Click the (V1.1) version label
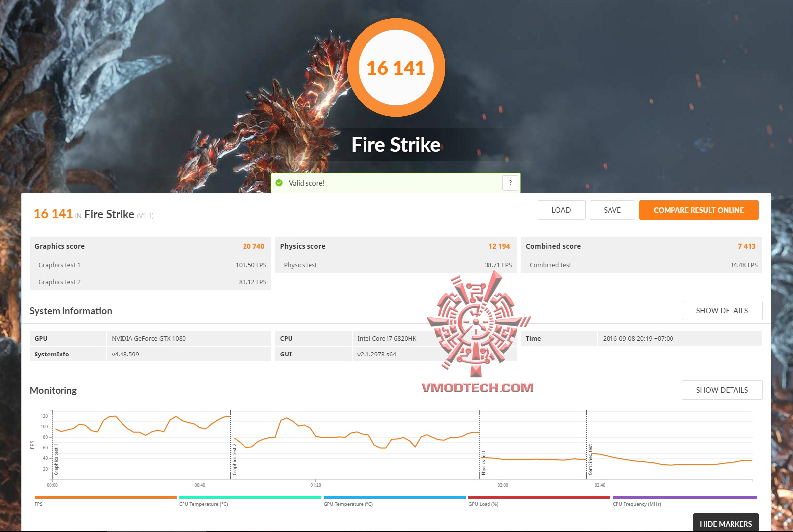The image size is (793, 532). [145, 216]
